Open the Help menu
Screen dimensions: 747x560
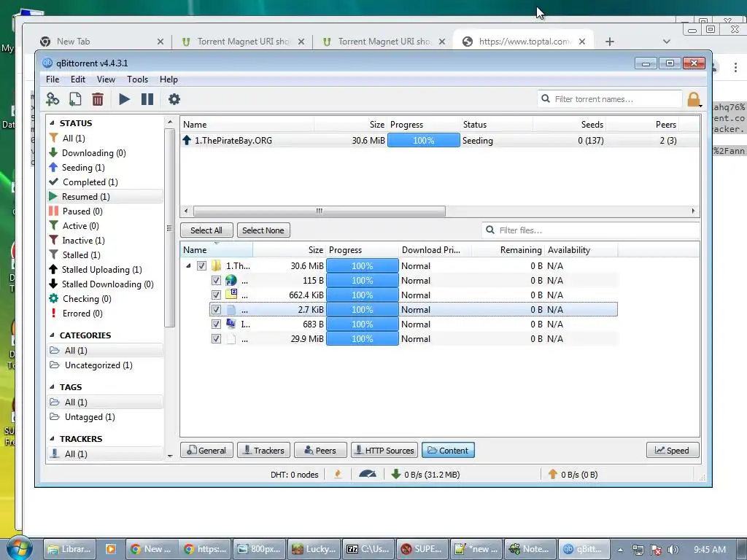pos(169,79)
